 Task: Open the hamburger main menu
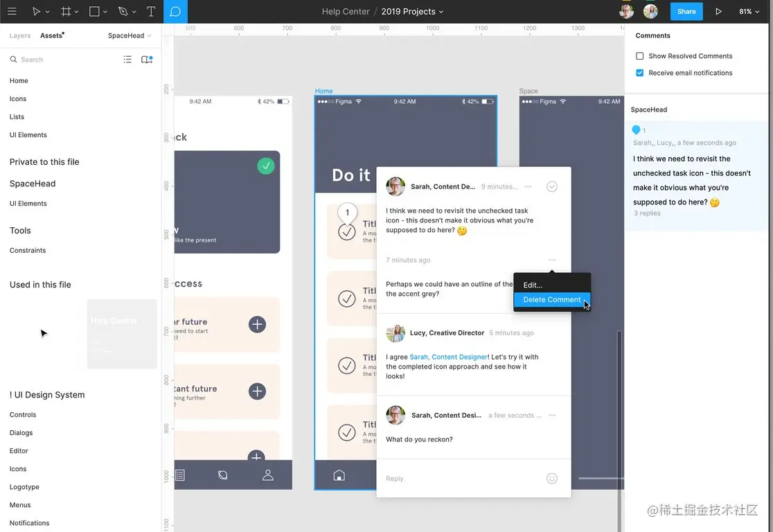coord(12,11)
